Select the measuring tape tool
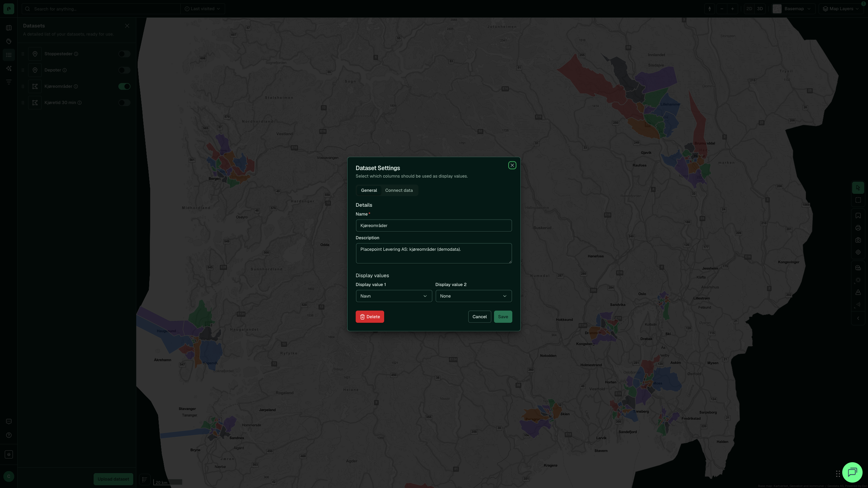This screenshot has width=868, height=488. coord(858,268)
